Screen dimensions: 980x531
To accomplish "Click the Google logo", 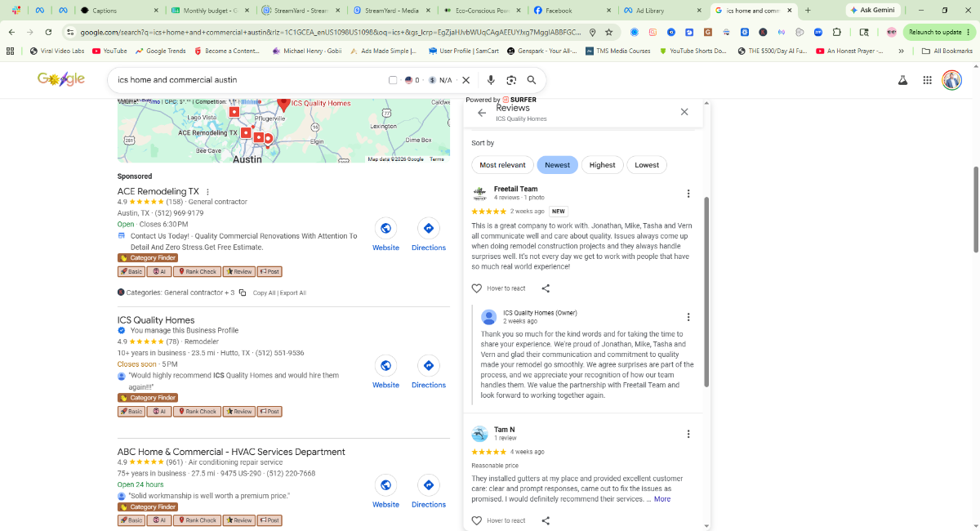I will point(61,79).
